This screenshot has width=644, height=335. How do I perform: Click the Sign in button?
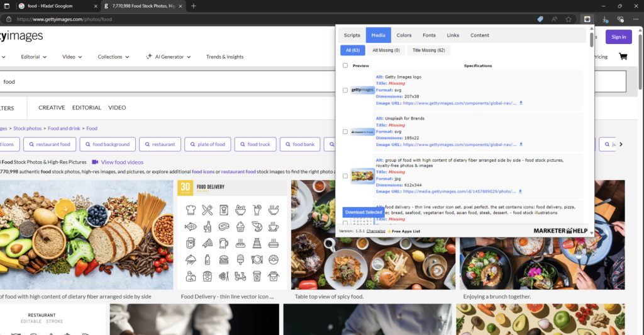click(x=619, y=37)
